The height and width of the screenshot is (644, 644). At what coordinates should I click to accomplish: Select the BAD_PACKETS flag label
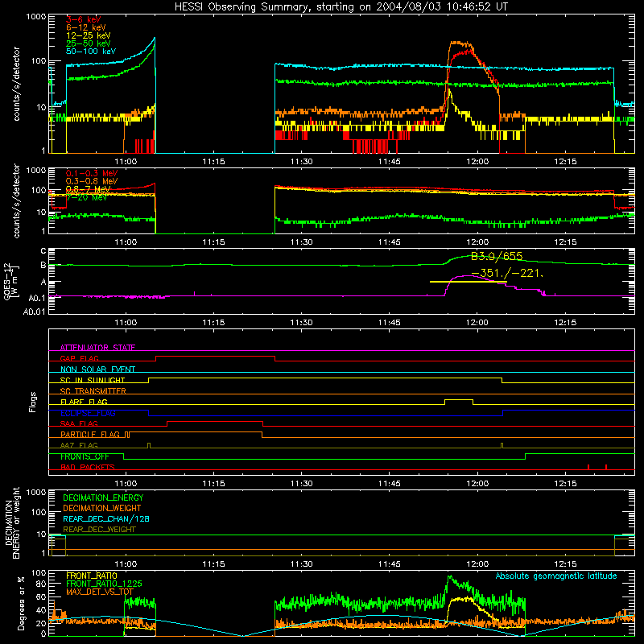click(88, 467)
